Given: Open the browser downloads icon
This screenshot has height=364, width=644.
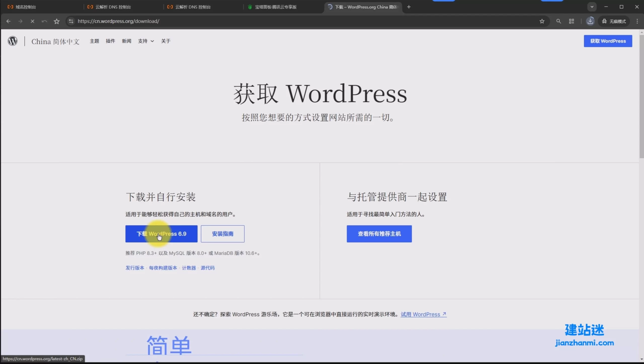Looking at the screenshot, I should coord(590,21).
